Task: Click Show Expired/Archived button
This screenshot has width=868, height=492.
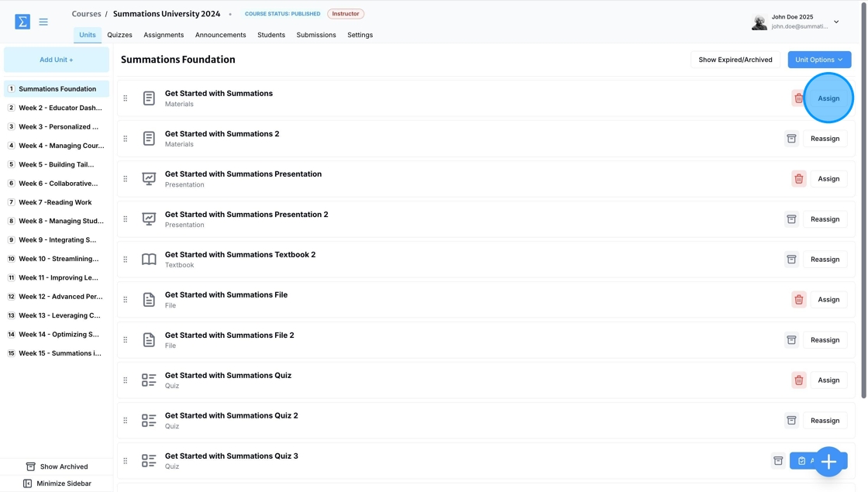Action: coord(735,60)
